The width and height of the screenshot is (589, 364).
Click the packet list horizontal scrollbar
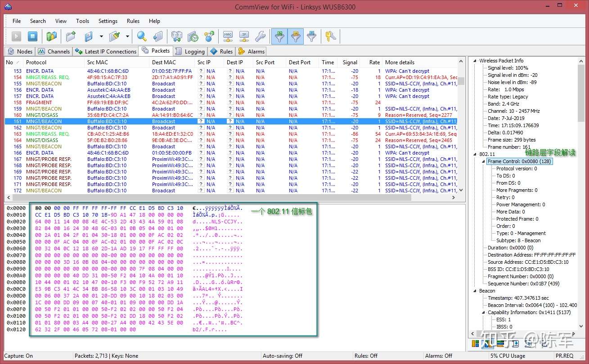pyautogui.click(x=211, y=198)
